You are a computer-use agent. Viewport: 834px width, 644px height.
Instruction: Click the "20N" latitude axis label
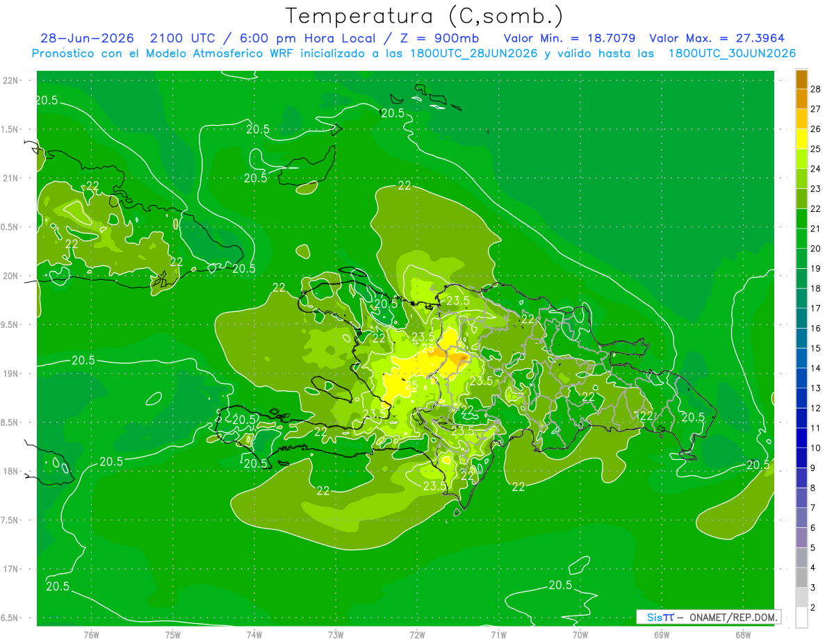[x=12, y=276]
